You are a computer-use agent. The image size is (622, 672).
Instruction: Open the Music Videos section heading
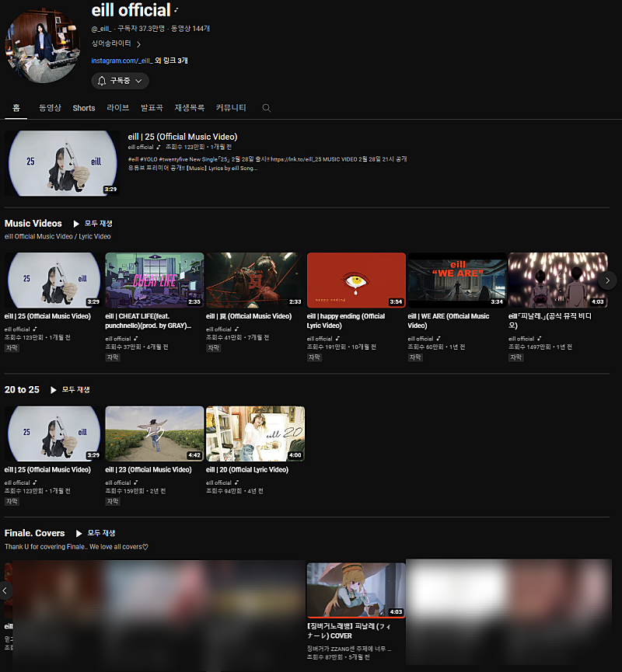click(x=33, y=224)
